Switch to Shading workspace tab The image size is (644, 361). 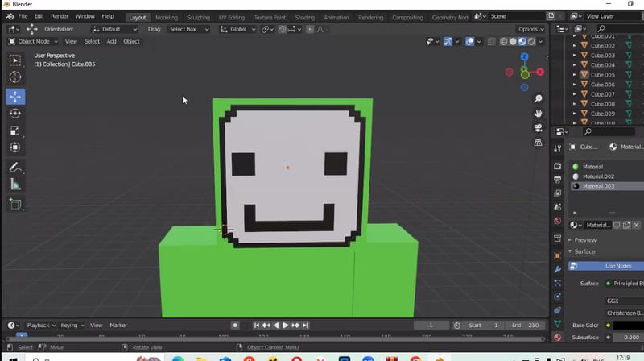[x=305, y=17]
